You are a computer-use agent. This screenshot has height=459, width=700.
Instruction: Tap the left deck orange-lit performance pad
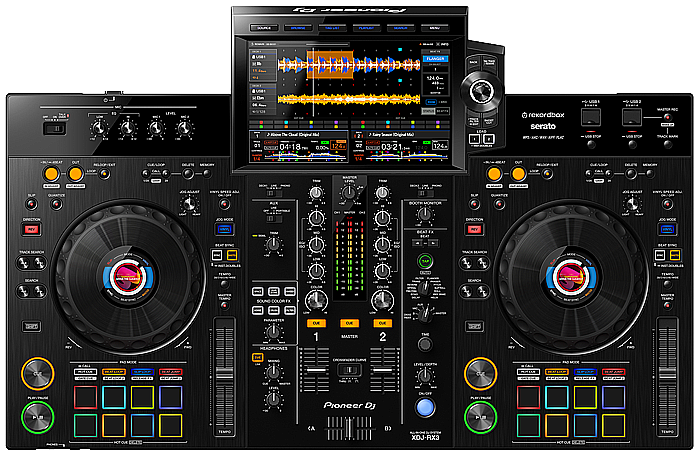[114, 426]
